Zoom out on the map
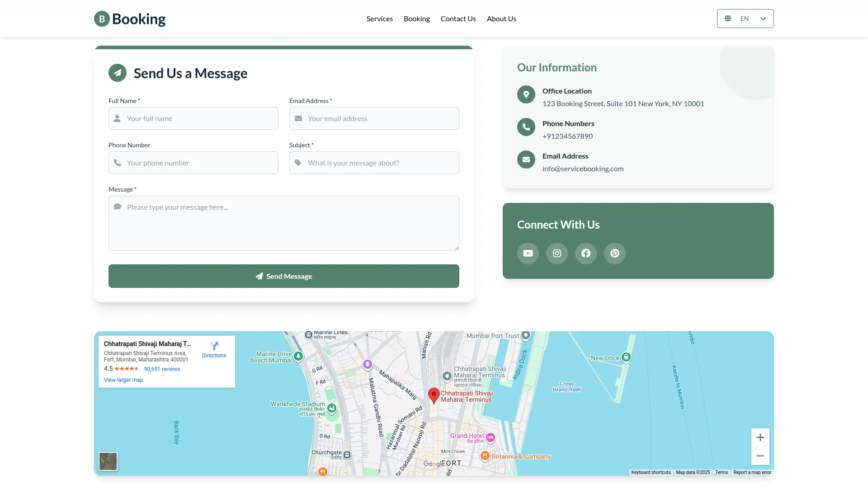This screenshot has height=488, width=868. pos(760,456)
